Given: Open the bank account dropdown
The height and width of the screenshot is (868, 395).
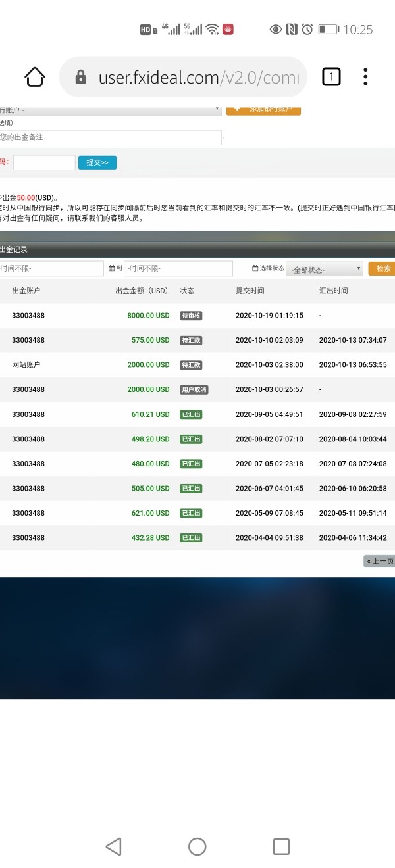Looking at the screenshot, I should click(110, 110).
